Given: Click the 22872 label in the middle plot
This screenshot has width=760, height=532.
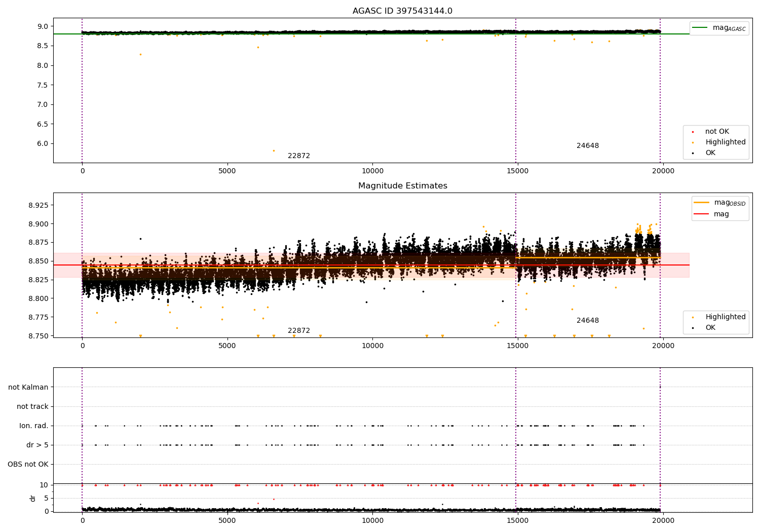Looking at the screenshot, I should tap(299, 331).
